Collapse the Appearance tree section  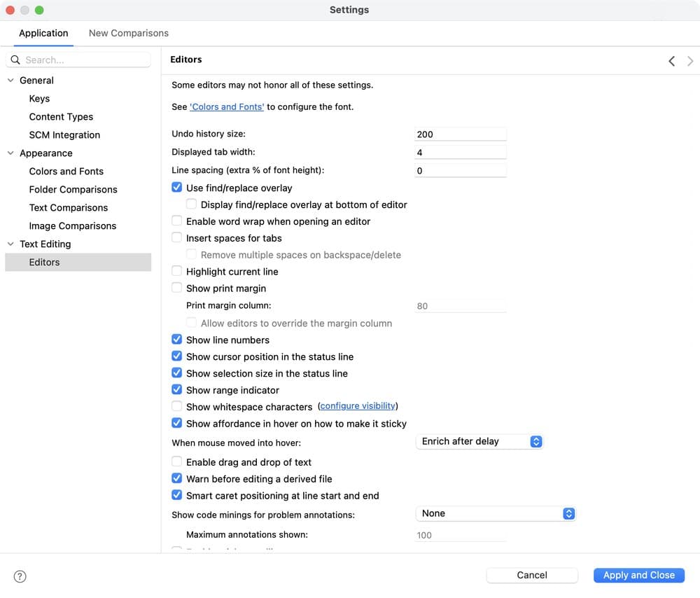point(10,153)
